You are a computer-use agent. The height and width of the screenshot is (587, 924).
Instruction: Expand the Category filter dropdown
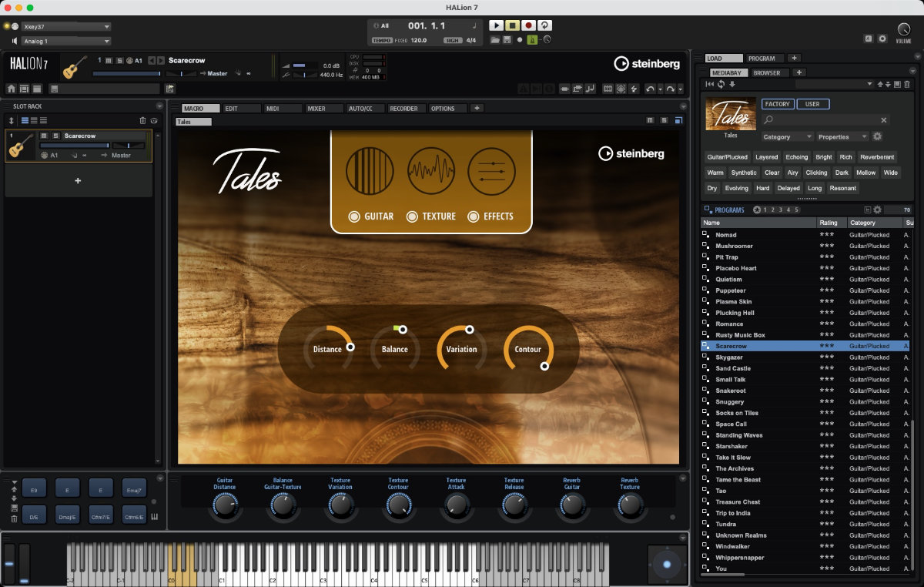click(x=787, y=136)
